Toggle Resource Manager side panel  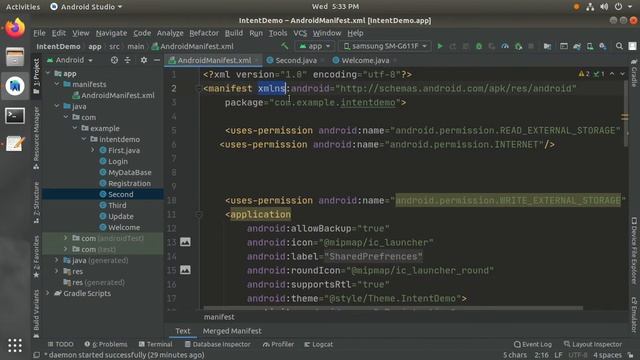tap(36, 138)
